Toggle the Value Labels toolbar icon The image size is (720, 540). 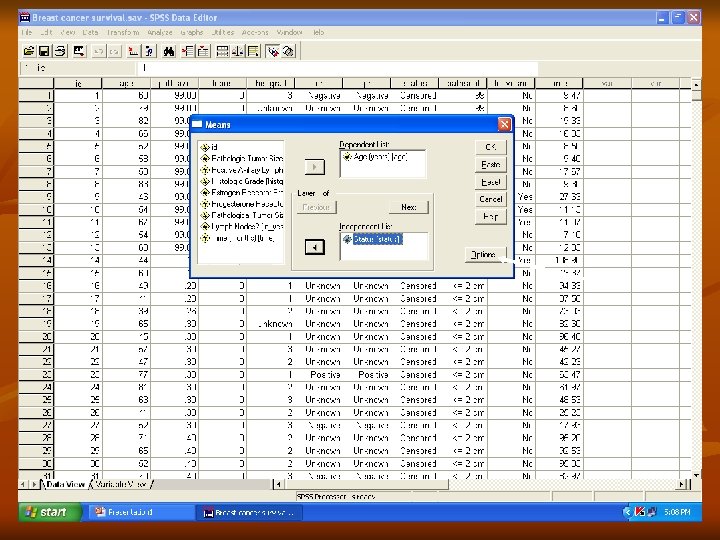pos(273,51)
